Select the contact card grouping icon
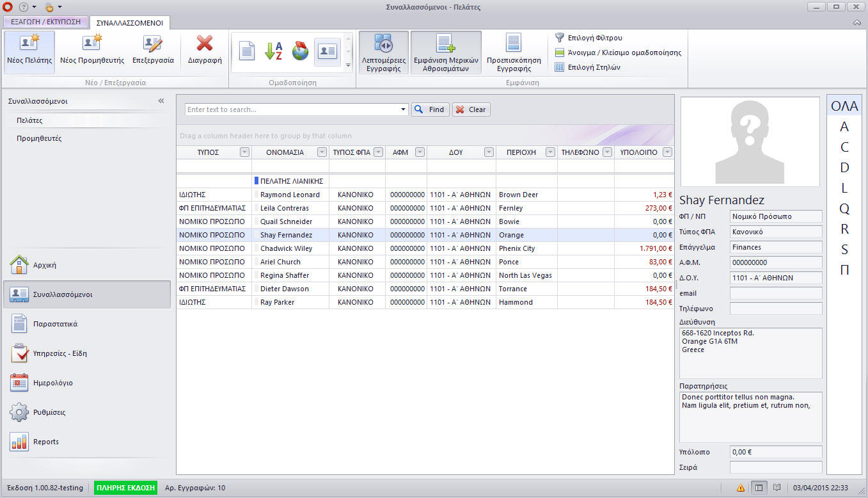 coord(327,51)
